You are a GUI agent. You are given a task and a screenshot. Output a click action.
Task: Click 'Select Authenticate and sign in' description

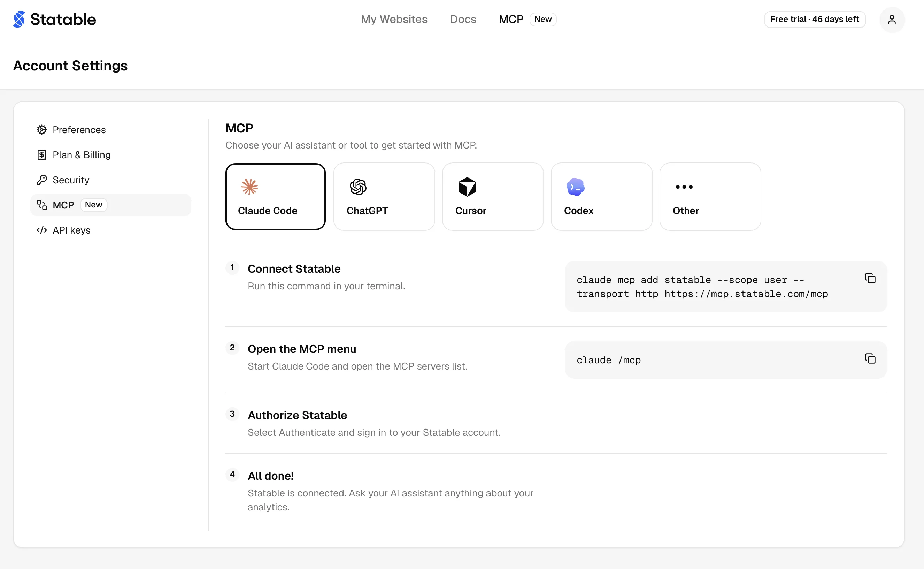(x=374, y=432)
